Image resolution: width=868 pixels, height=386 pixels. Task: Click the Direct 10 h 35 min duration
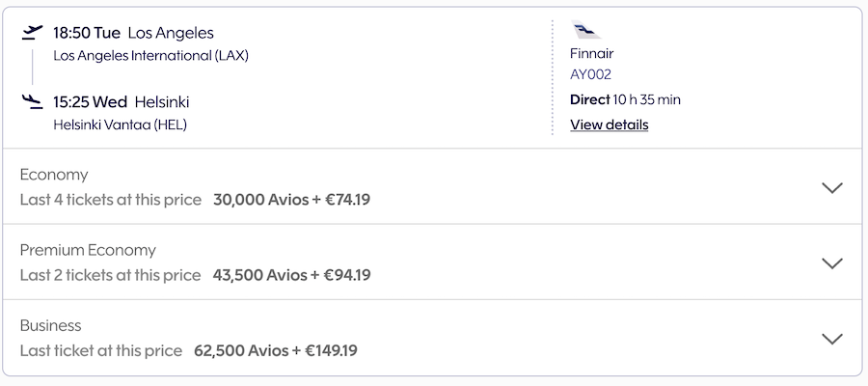coord(625,99)
